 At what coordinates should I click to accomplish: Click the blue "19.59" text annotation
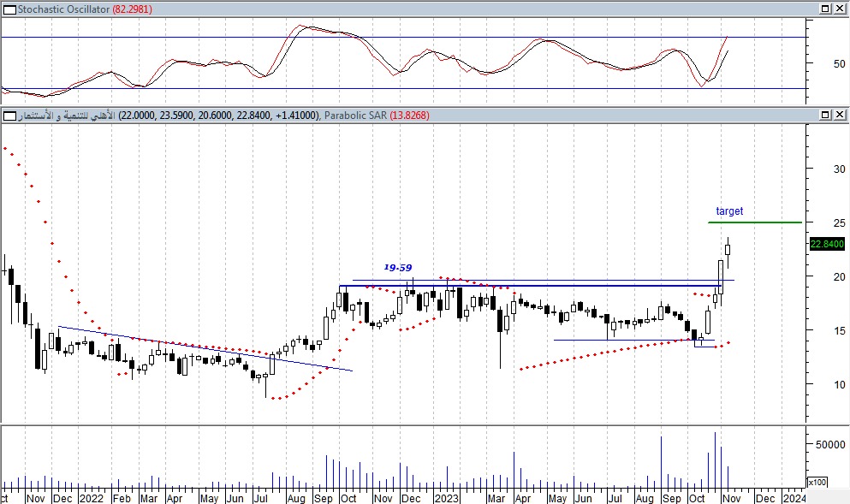396,268
